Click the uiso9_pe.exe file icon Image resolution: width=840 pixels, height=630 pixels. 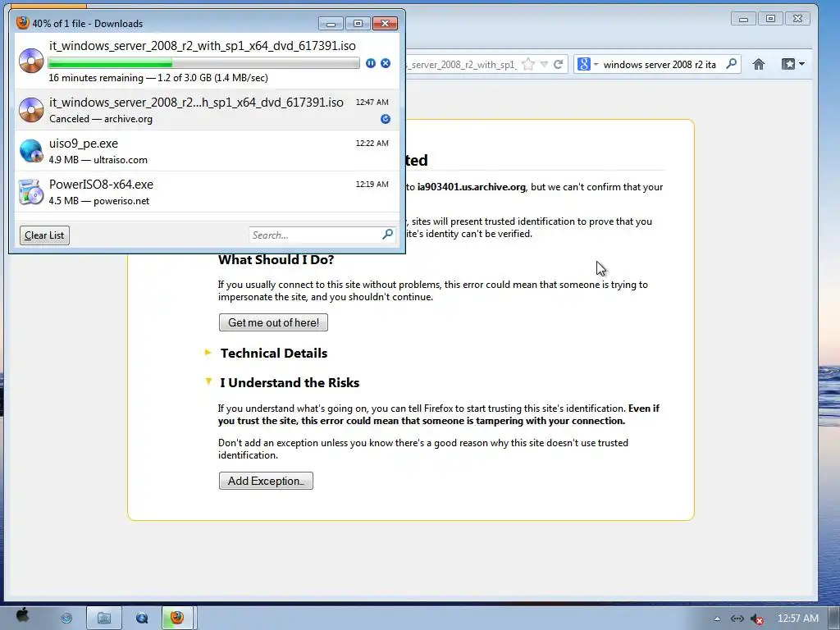[31, 151]
